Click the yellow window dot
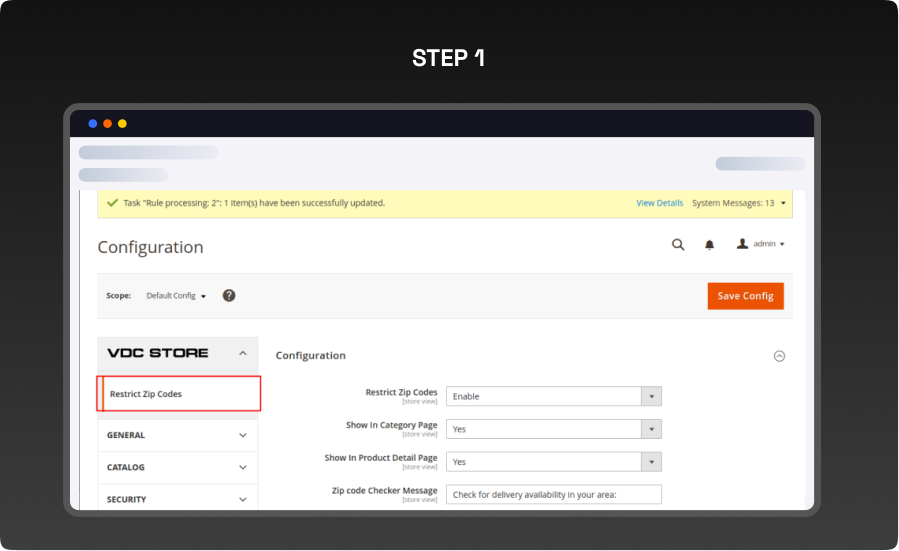 tap(122, 124)
